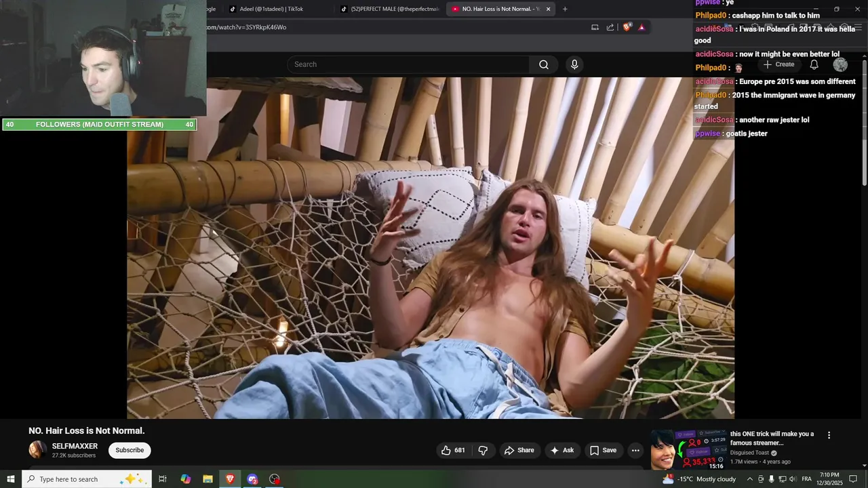This screenshot has height=488, width=868.
Task: Click the Windows taskbar search box
Action: [87, 479]
